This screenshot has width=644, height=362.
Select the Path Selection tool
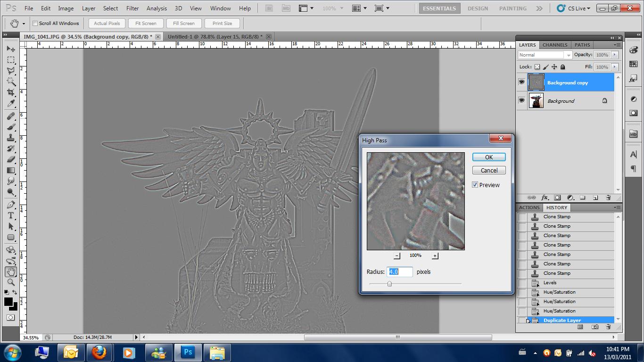click(11, 226)
